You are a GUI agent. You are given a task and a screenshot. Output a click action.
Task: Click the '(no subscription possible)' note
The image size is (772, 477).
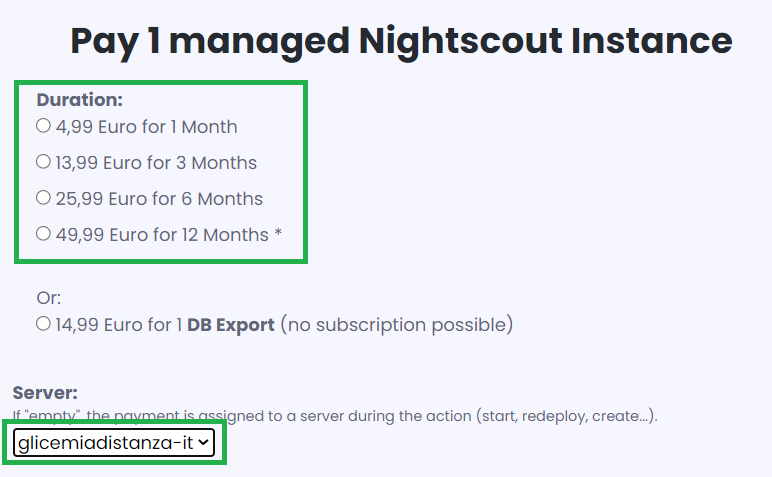[x=397, y=325]
